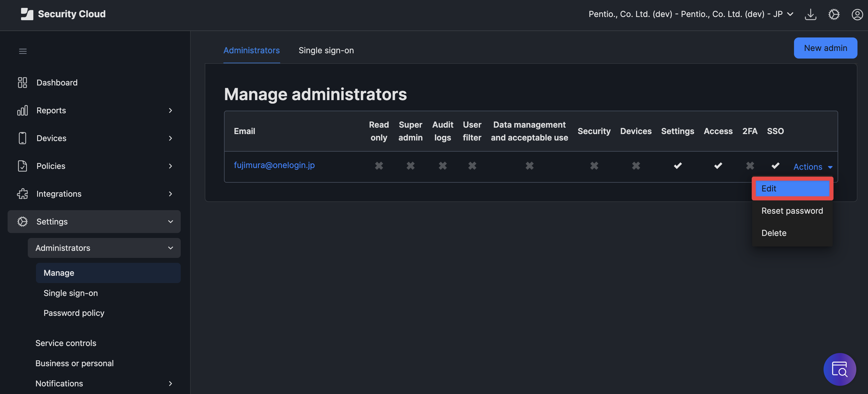
Task: Open Service controls in the sidebar
Action: 66,343
